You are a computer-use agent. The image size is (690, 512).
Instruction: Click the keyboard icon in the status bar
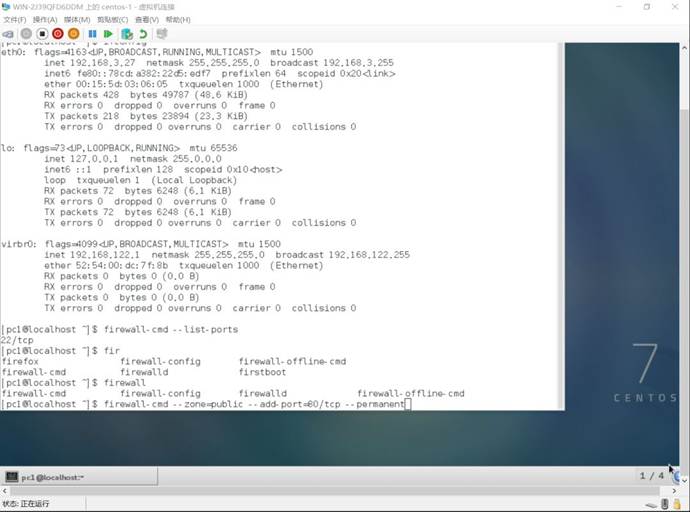coord(652,504)
